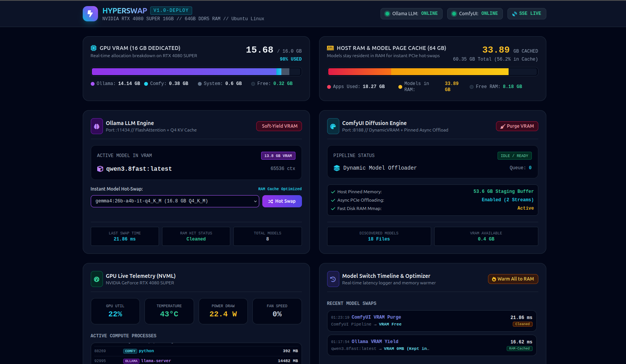
Task: Open the Instant Model Hot-Swap dropdown
Action: [x=175, y=201]
